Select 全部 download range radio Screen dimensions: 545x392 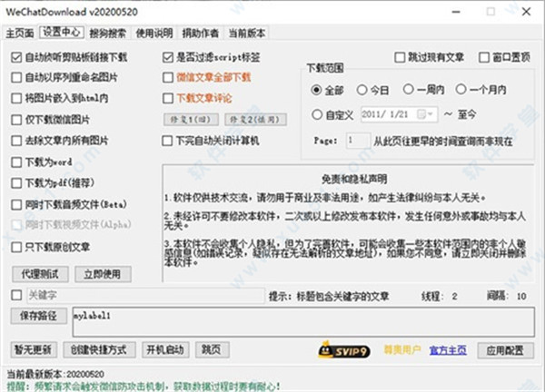316,90
